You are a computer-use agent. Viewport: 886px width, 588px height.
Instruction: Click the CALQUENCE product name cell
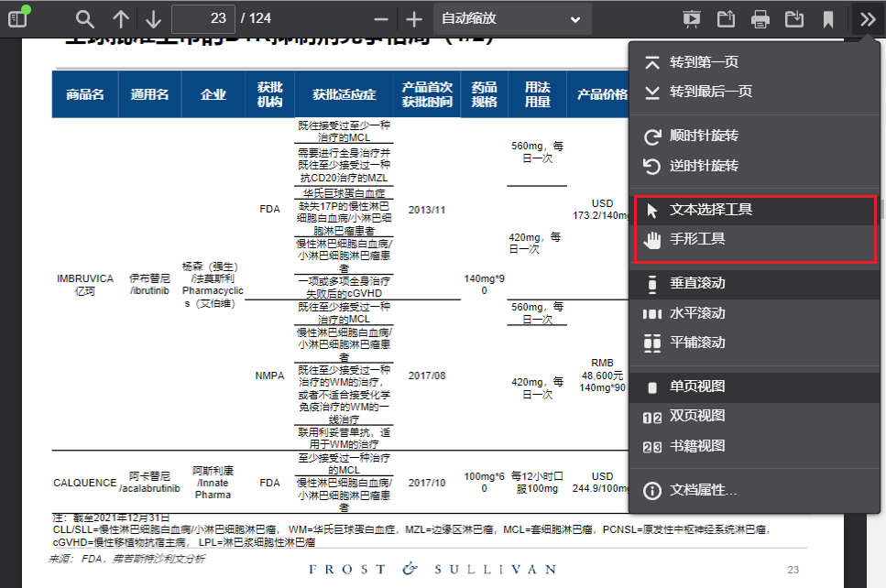pyautogui.click(x=85, y=483)
